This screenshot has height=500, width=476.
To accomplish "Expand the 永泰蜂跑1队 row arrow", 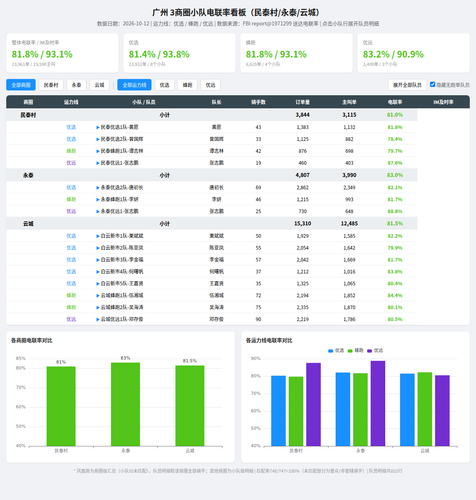I will (x=98, y=199).
